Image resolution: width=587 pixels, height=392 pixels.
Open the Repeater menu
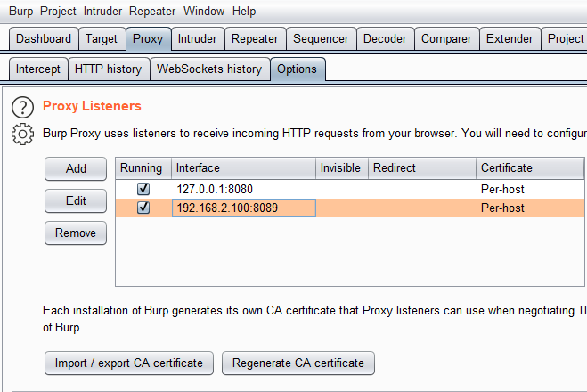point(152,11)
